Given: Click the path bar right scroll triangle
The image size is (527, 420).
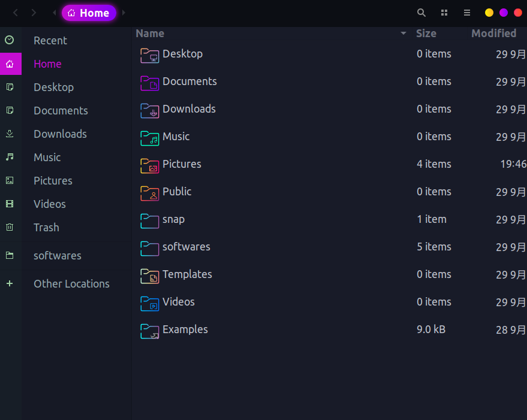Looking at the screenshot, I should coord(124,13).
